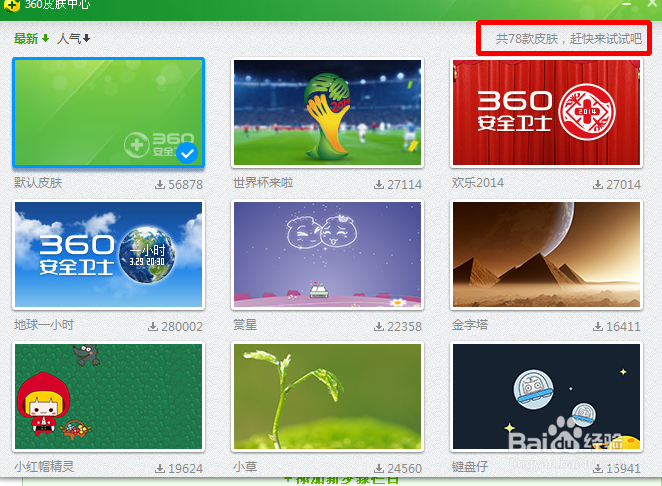Minimize the 360皮肤中心 window
This screenshot has height=486, width=662.
627,4
